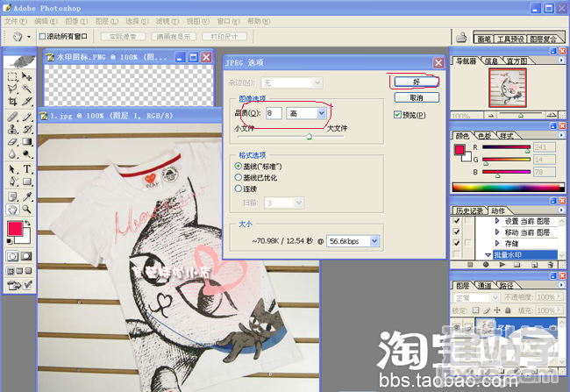Viewport: 570px width, 392px height.
Task: Select 基线("标准") format option
Action: tap(239, 166)
